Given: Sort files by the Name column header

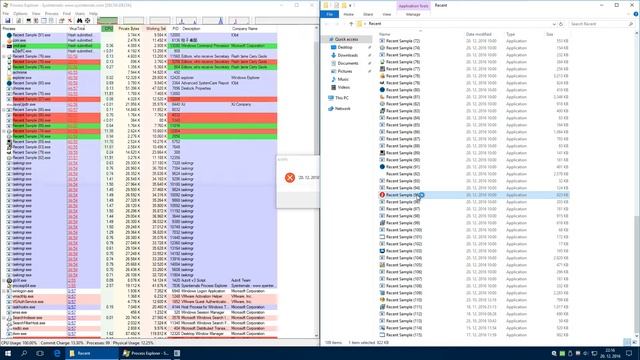Looking at the screenshot, I should [x=384, y=34].
